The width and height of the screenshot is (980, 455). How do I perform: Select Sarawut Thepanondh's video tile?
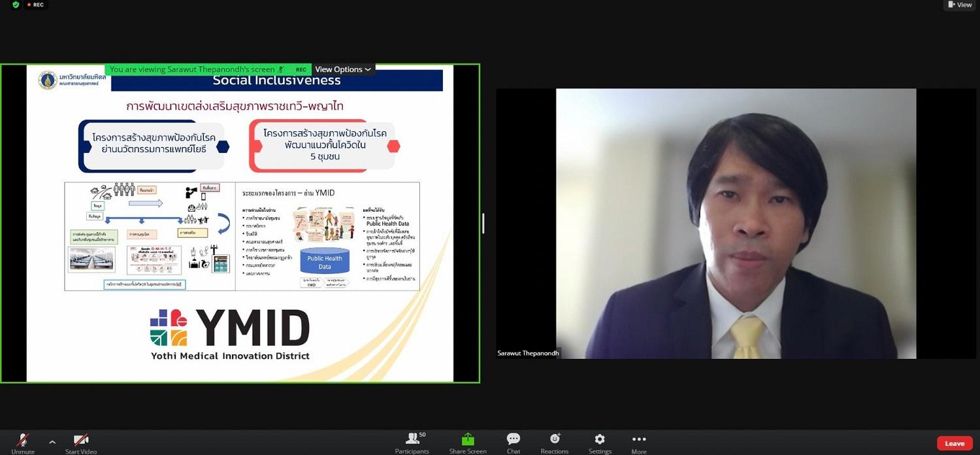click(x=736, y=224)
